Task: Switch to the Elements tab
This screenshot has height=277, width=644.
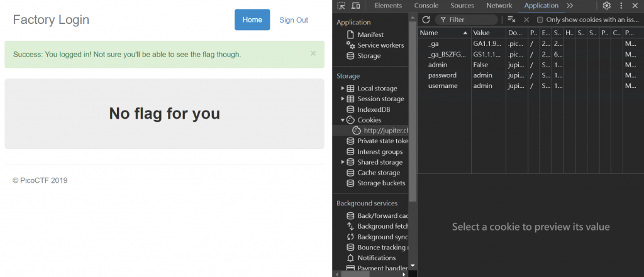Action: click(x=388, y=6)
